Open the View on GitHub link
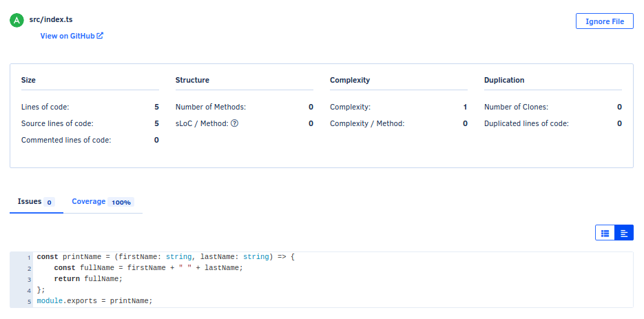Viewport: 644px width, 319px height. (x=67, y=36)
